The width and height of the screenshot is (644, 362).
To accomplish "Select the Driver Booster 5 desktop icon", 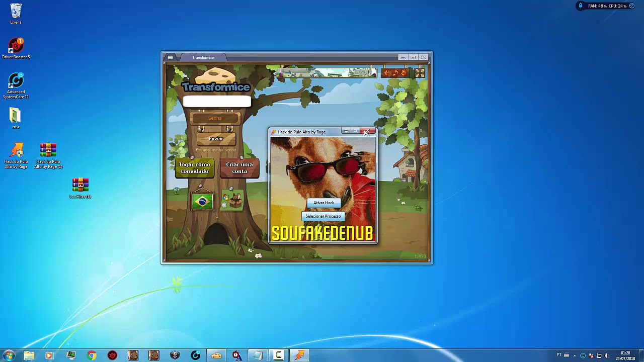I will point(16,48).
